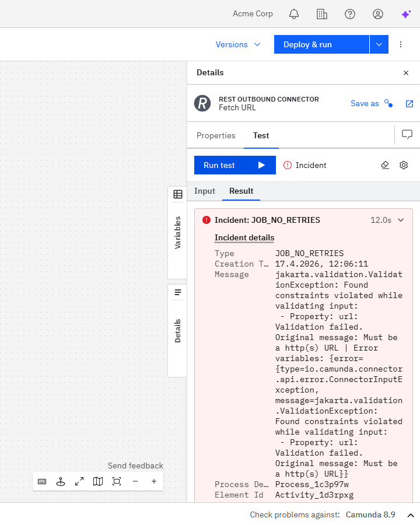Screen dimensions: 420x525
Task: Open the connector in a new window icon
Action: (x=409, y=103)
